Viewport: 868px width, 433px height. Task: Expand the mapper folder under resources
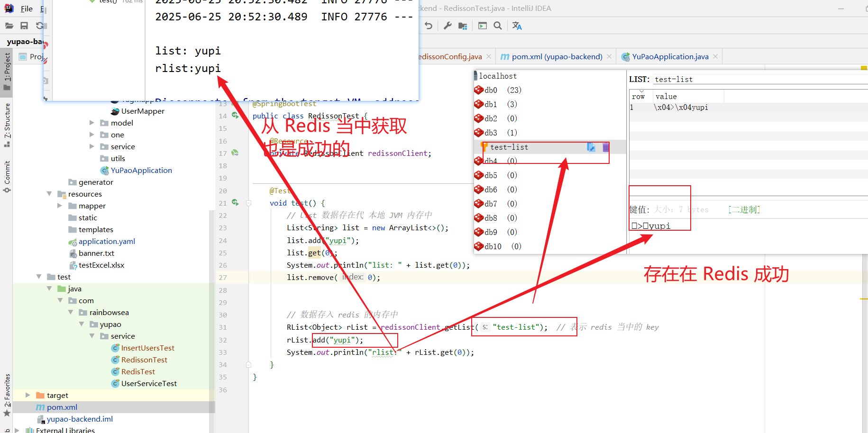60,206
